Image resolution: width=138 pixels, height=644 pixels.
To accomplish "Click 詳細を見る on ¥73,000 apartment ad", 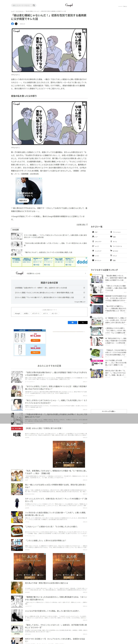I will coord(35,340).
